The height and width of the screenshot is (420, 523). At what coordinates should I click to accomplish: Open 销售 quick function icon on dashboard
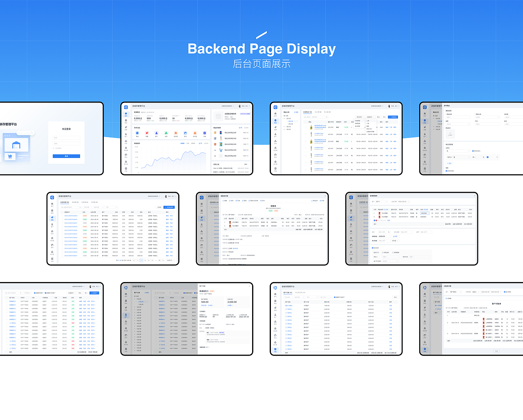pos(147,133)
